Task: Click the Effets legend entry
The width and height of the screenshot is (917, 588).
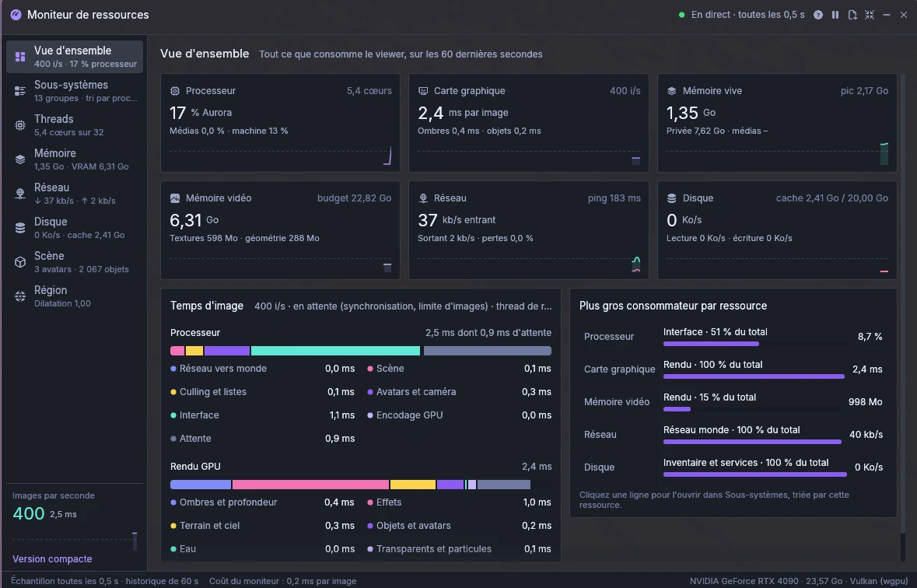Action: click(459, 502)
